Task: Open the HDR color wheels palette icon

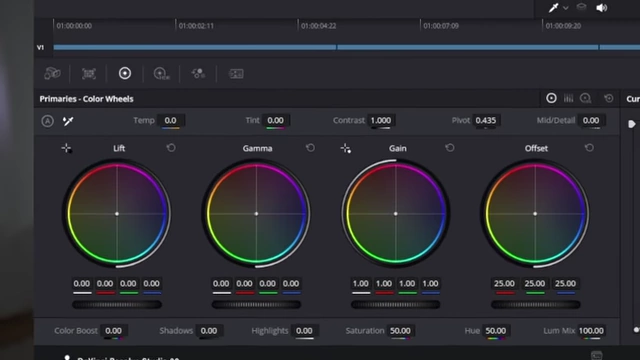Action: click(162, 73)
